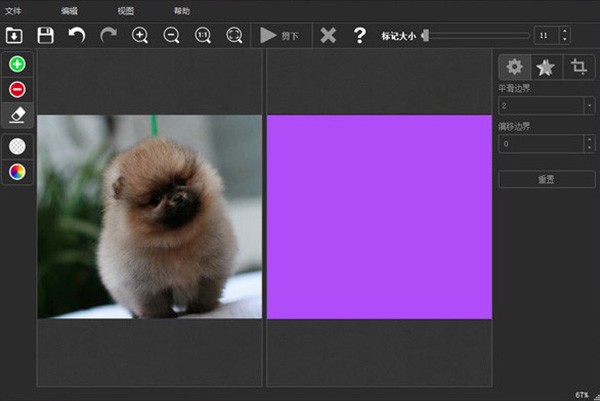
Task: Click the 重置 reset button
Action: pos(546,179)
